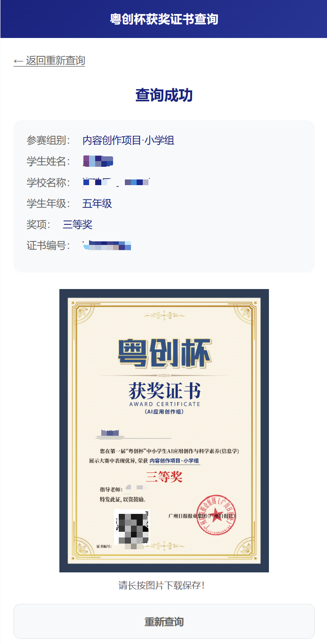Click the 查询成功 heading
Image resolution: width=327 pixels, height=644 pixels.
click(164, 95)
